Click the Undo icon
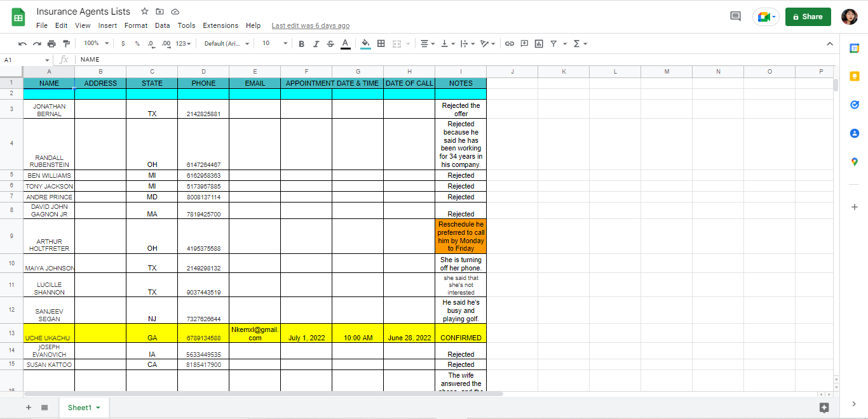This screenshot has width=868, height=419. (x=22, y=44)
